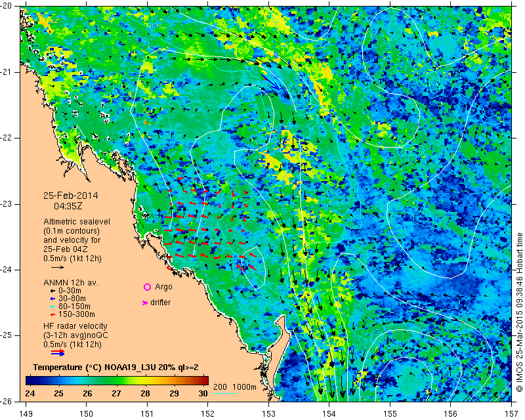Image resolution: width=525 pixels, height=420 pixels.
Task: Click the '150-300m' depth label
Action: (77, 314)
